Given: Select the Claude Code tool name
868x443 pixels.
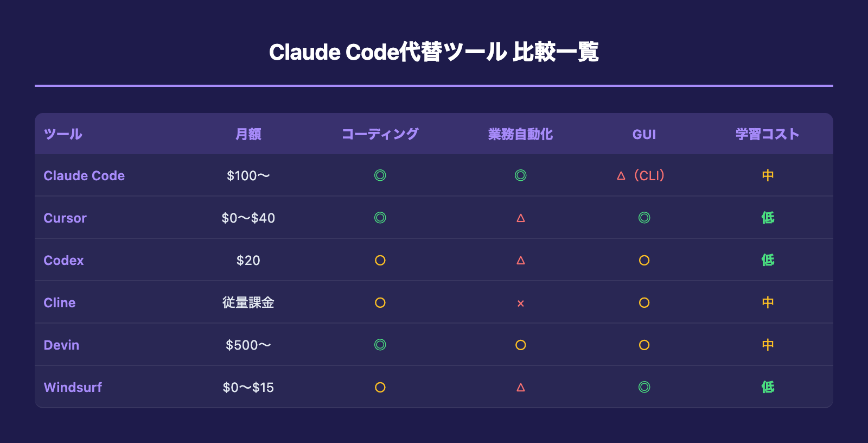Looking at the screenshot, I should pos(84,176).
